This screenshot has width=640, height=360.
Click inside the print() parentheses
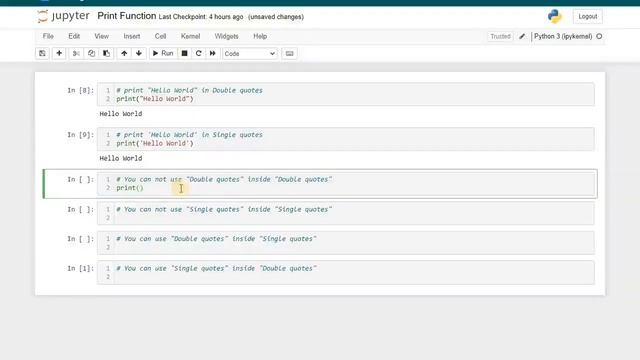pos(140,188)
